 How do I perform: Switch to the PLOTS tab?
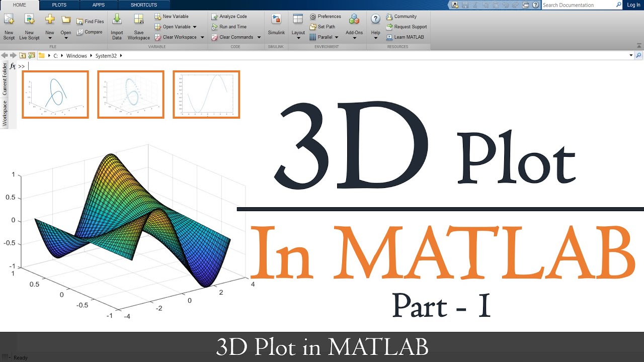pyautogui.click(x=59, y=5)
